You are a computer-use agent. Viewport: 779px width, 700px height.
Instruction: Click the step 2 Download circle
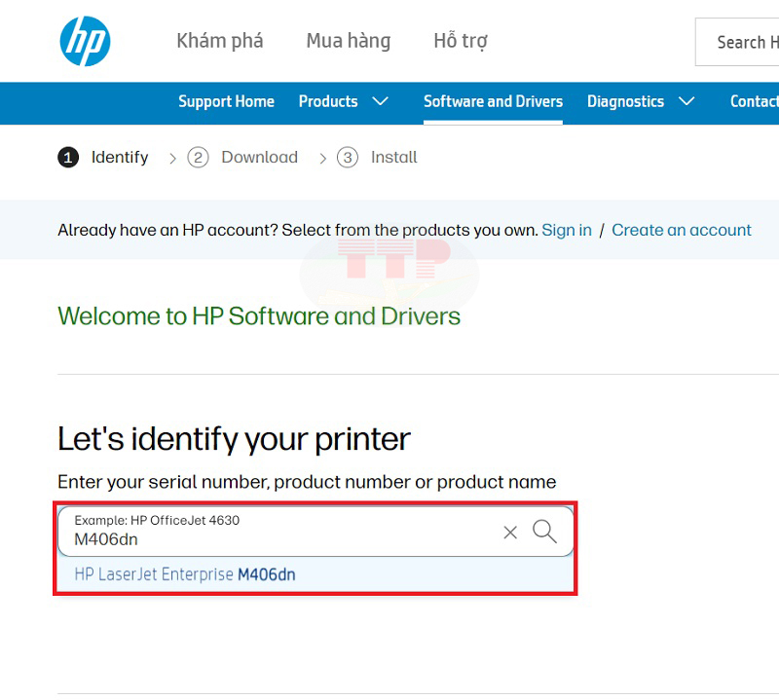[x=198, y=157]
